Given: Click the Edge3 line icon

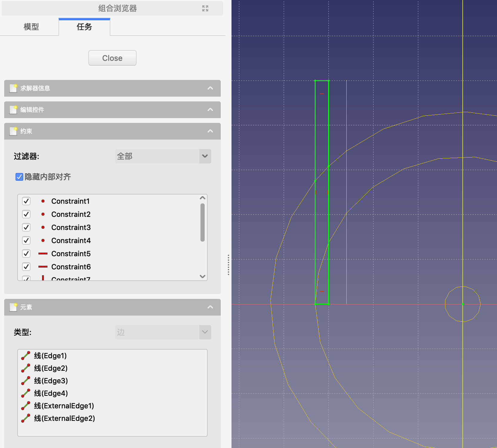Looking at the screenshot, I should [x=26, y=381].
